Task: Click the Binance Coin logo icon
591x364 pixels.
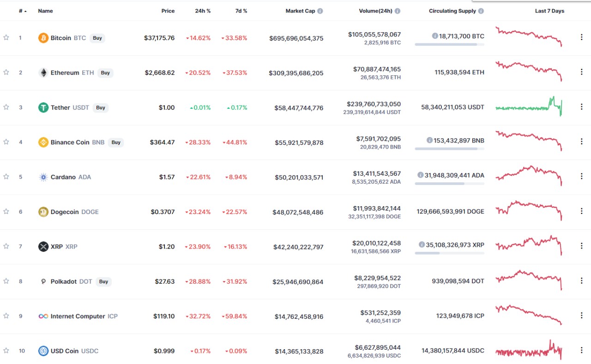Action: (x=43, y=142)
